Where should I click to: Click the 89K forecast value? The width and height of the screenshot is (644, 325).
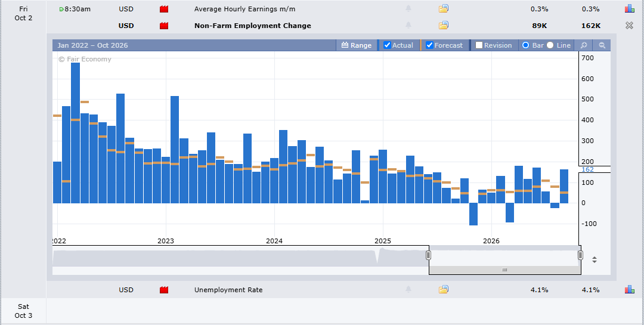point(539,26)
